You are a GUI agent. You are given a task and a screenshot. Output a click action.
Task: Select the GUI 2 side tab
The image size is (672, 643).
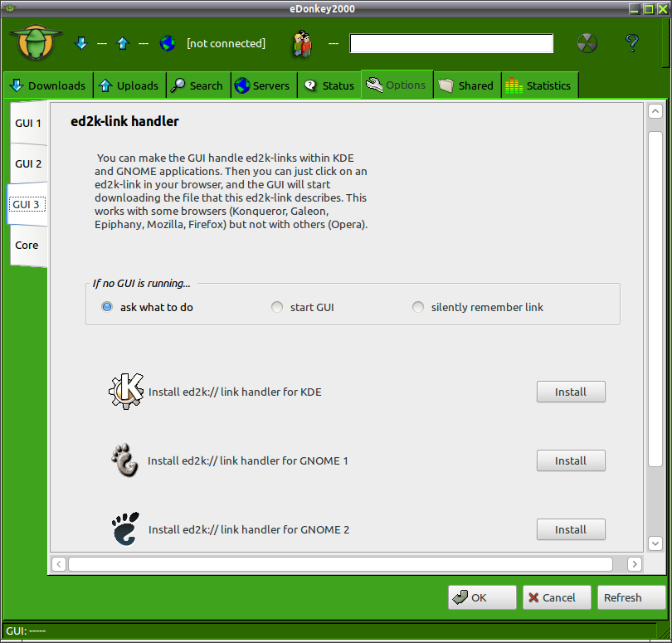28,163
